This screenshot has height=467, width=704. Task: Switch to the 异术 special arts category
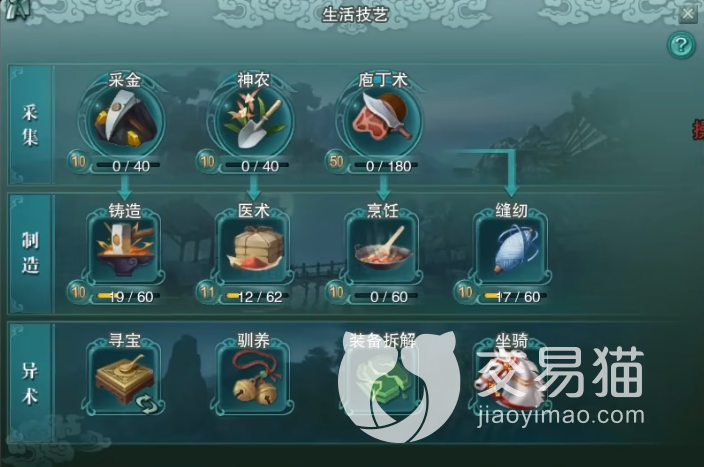30,383
